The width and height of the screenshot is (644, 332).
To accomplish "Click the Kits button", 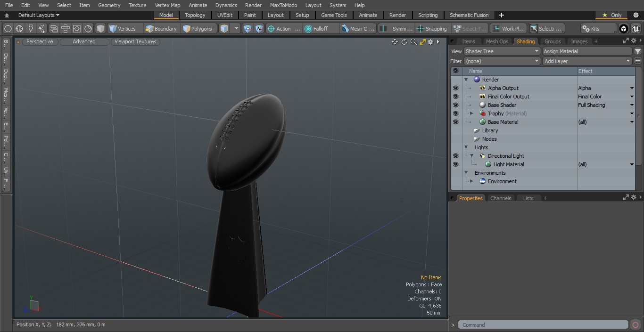I will tap(591, 29).
